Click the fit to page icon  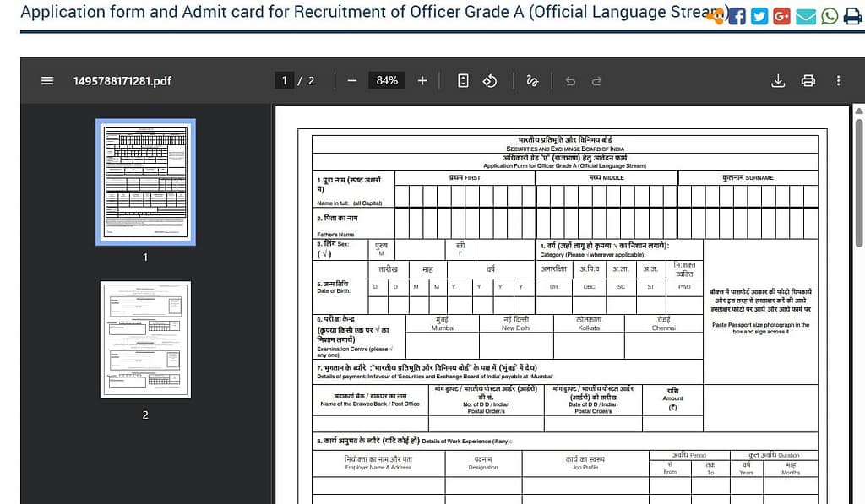[463, 81]
